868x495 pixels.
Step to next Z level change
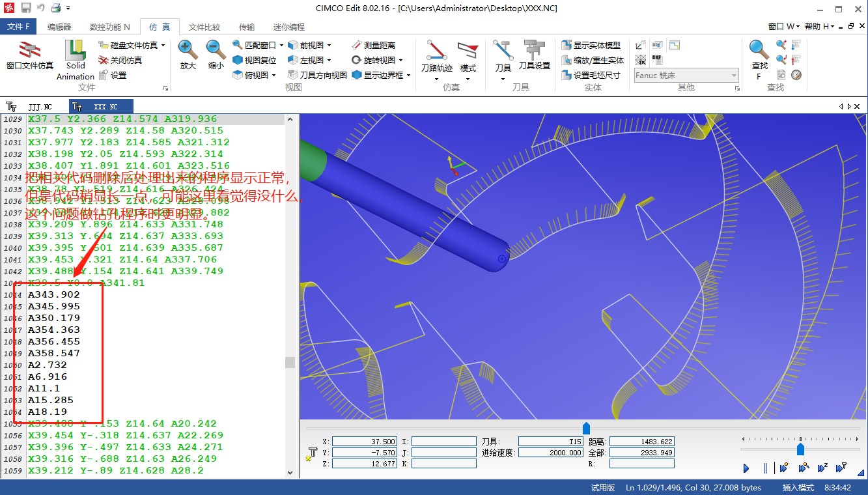pos(822,468)
